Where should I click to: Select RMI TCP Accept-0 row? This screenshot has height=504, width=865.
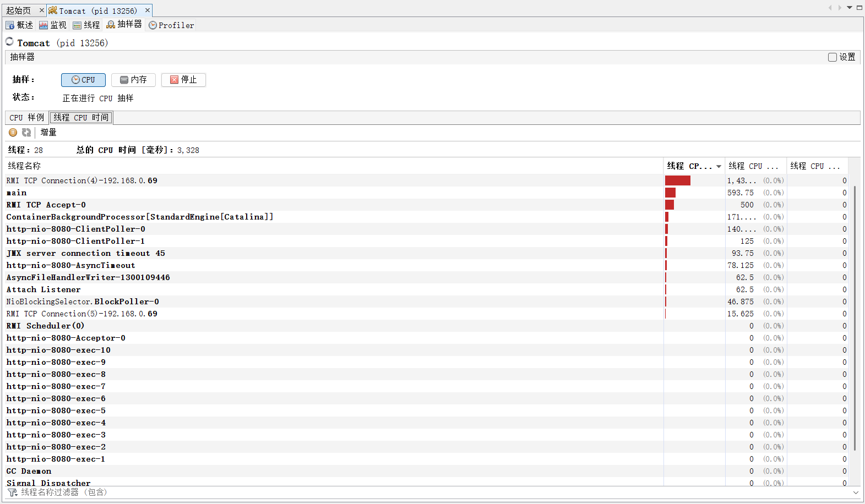click(427, 205)
